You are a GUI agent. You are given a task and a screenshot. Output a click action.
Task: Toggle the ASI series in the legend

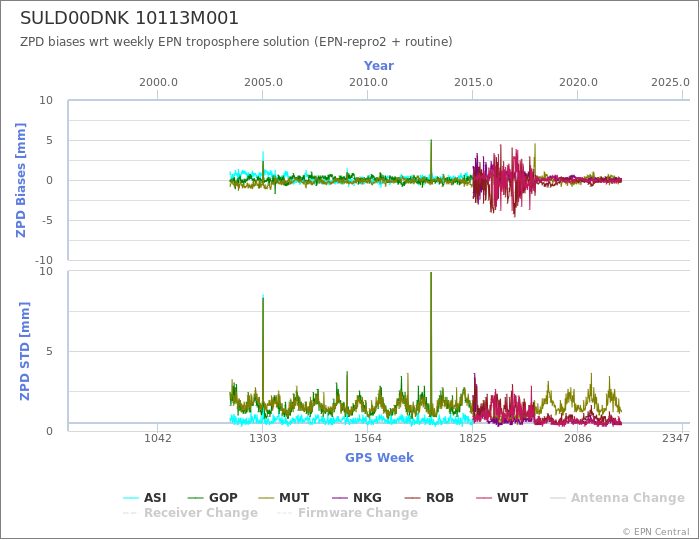point(145,498)
